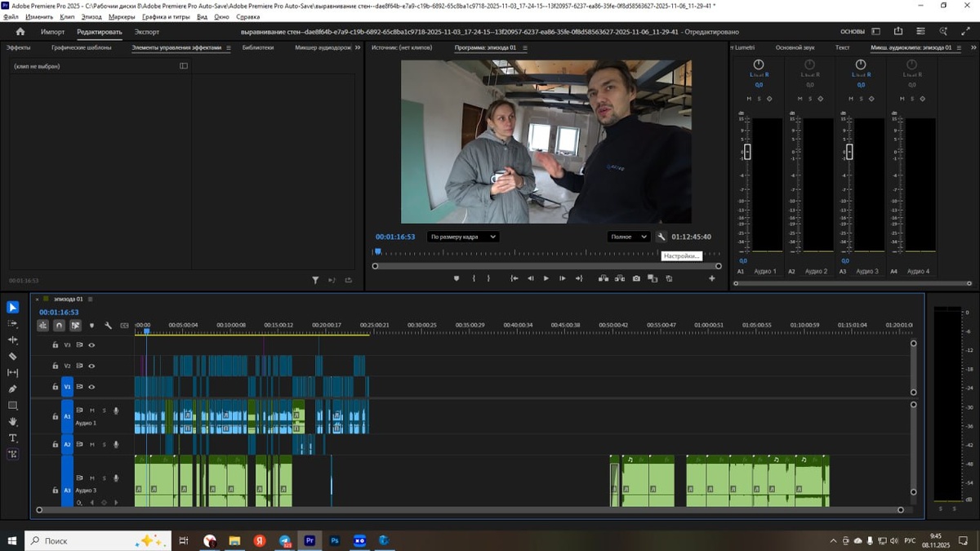Open workspaces layout icon

tap(876, 32)
